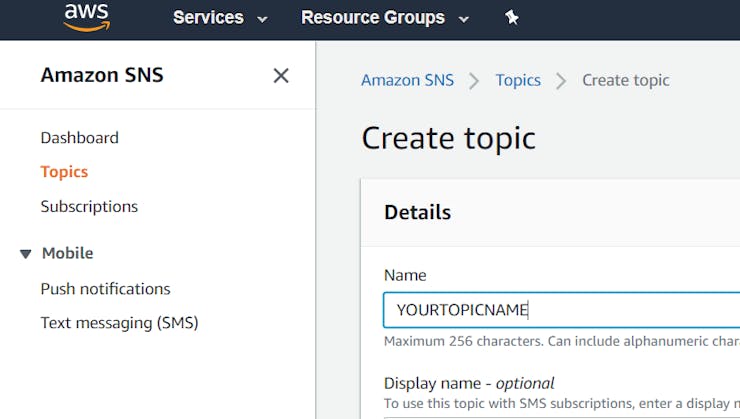This screenshot has height=419, width=740.
Task: Close the Amazon SNS side panel
Action: coord(281,75)
